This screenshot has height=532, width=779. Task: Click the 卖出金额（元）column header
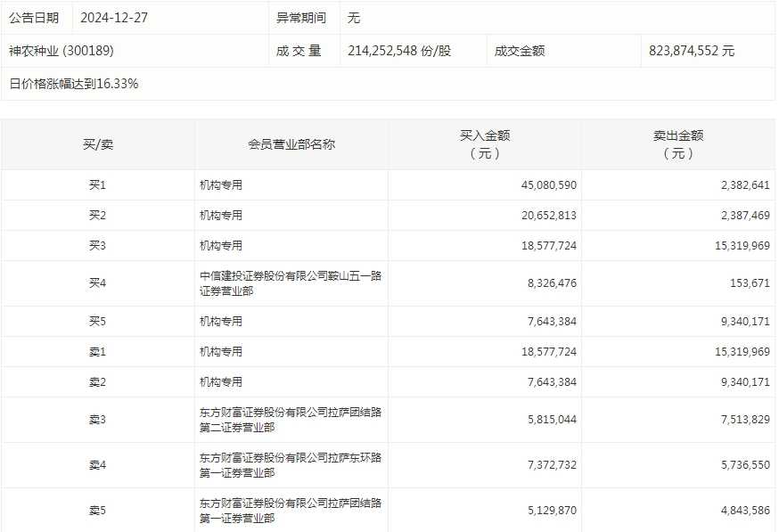click(677, 144)
